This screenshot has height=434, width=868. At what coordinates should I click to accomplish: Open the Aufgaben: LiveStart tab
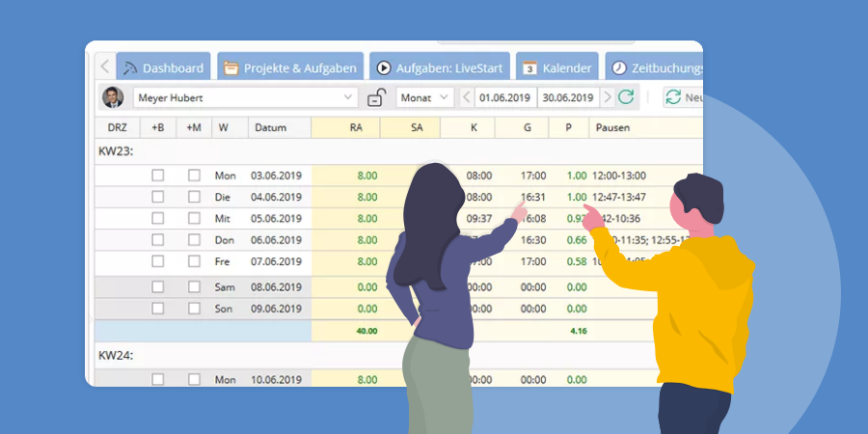pyautogui.click(x=439, y=68)
